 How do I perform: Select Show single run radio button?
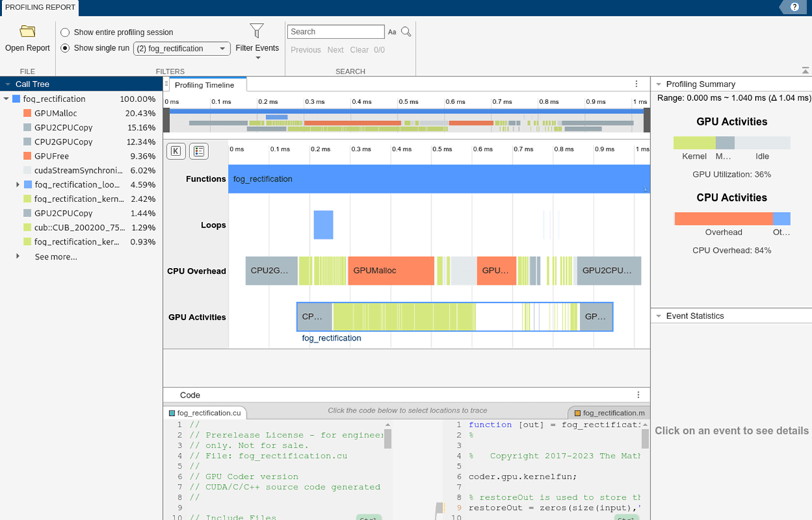[x=66, y=48]
